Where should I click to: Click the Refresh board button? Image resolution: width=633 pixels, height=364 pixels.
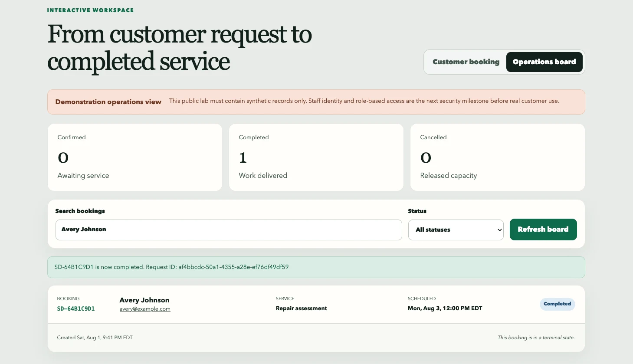543,230
